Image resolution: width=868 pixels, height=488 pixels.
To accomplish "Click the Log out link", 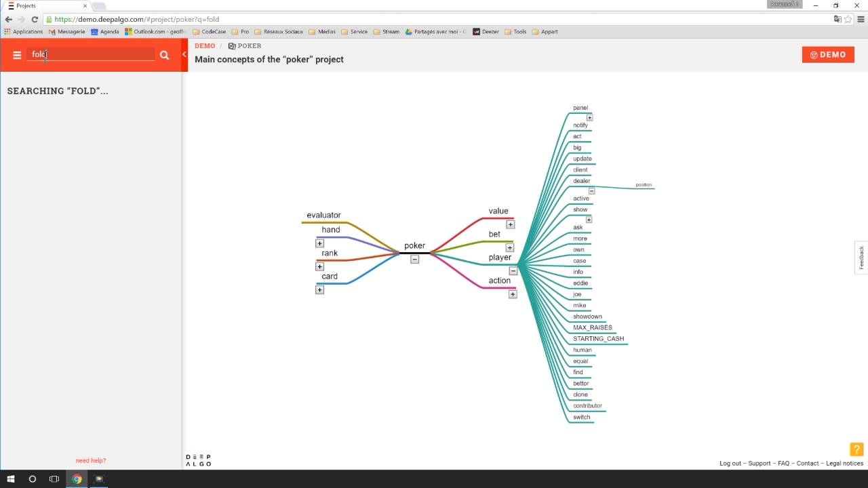I will pyautogui.click(x=730, y=464).
